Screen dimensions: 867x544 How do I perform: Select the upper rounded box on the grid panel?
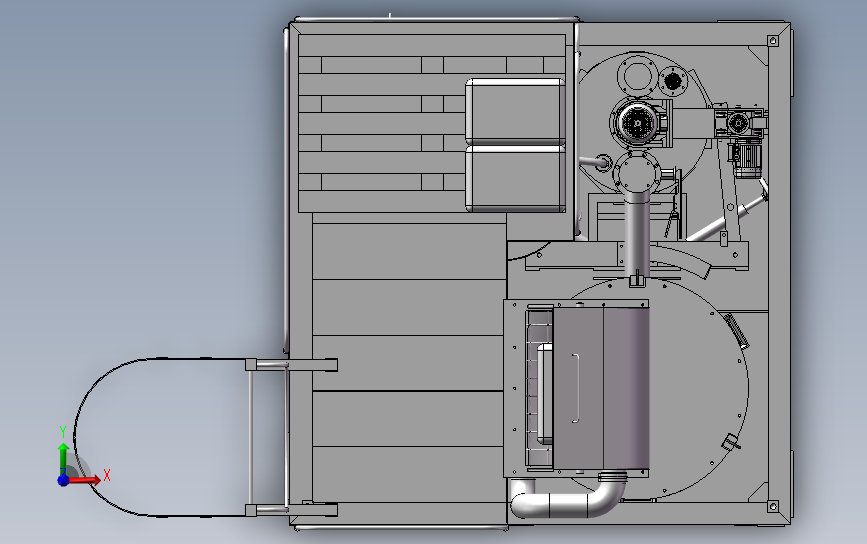[x=515, y=111]
